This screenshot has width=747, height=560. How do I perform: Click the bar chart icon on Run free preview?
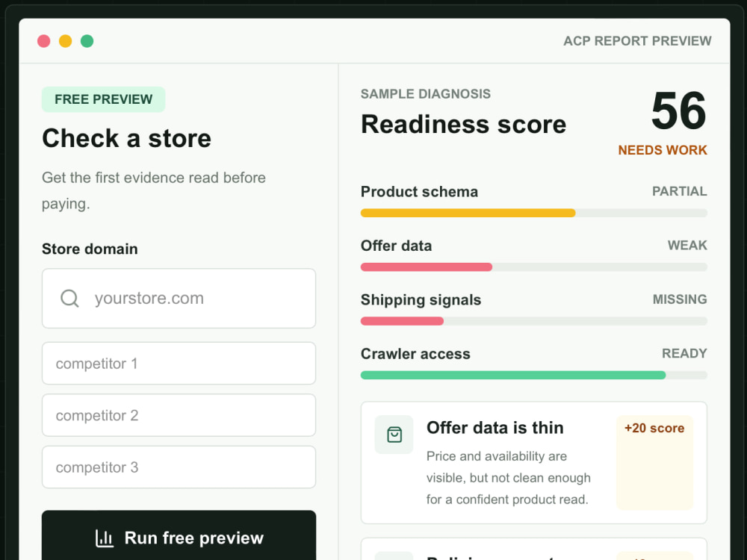tap(105, 538)
